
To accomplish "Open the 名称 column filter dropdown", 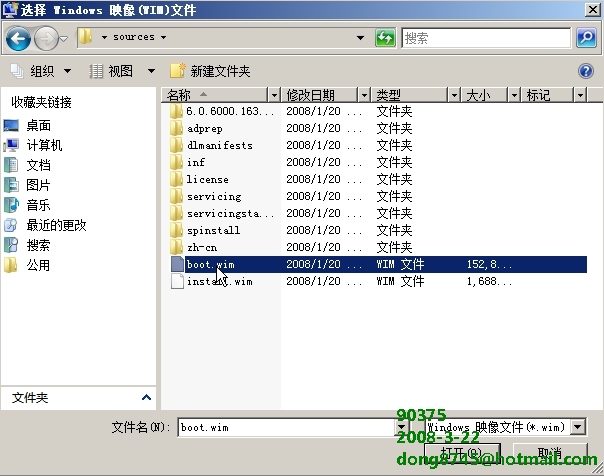I will (x=274, y=95).
